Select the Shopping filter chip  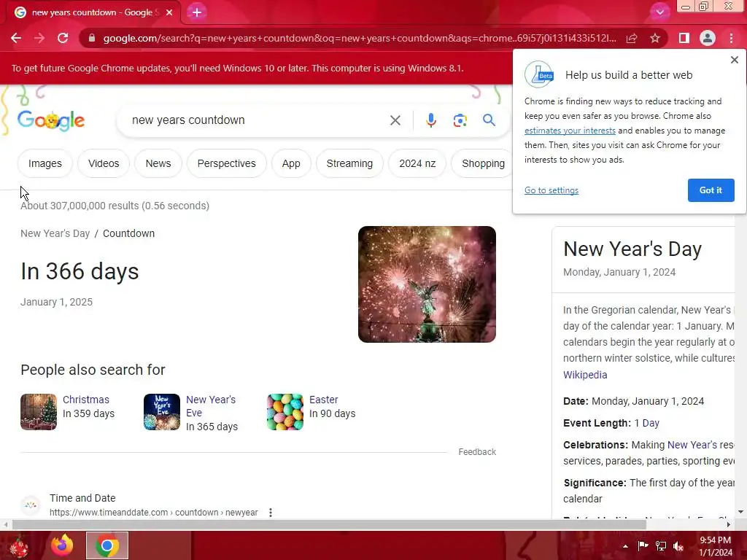(x=482, y=163)
